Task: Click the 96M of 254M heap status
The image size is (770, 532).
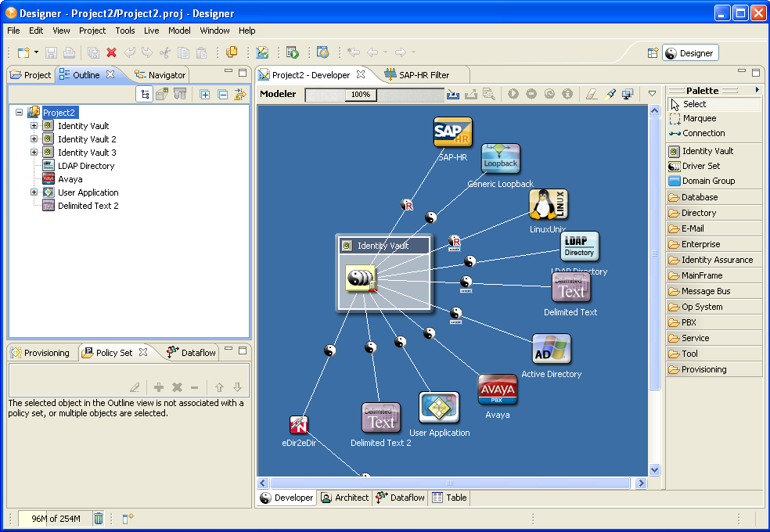Action: click(x=55, y=519)
